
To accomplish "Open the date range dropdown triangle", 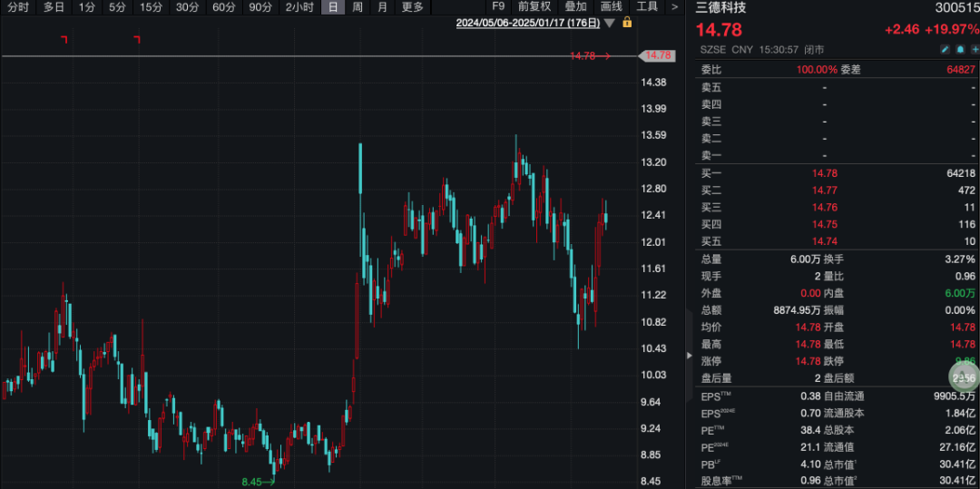I will [x=610, y=23].
